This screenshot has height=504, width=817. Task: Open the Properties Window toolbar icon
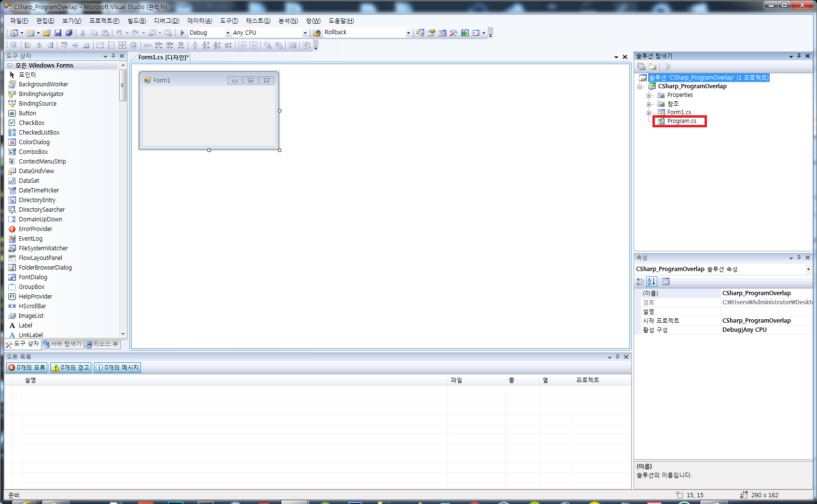point(431,33)
